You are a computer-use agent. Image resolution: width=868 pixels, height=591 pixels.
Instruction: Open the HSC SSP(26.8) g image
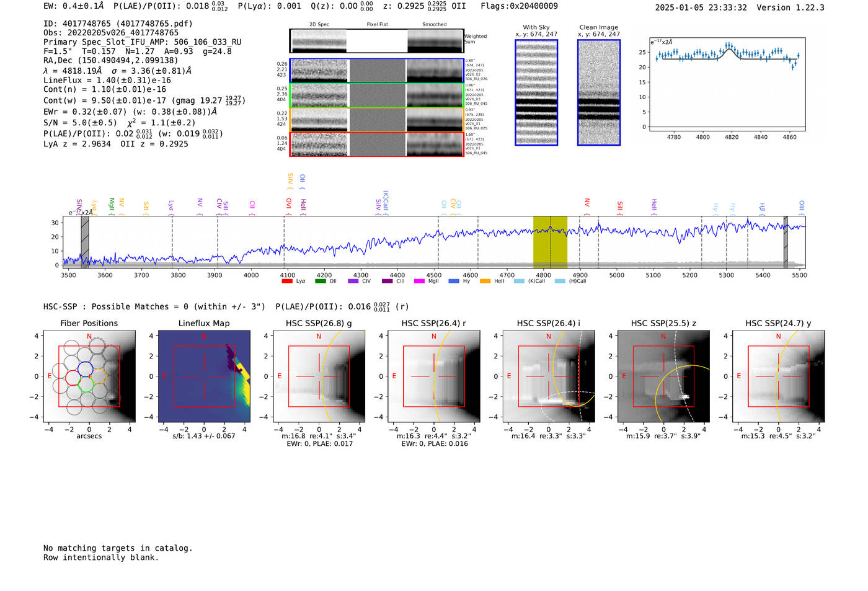click(319, 376)
